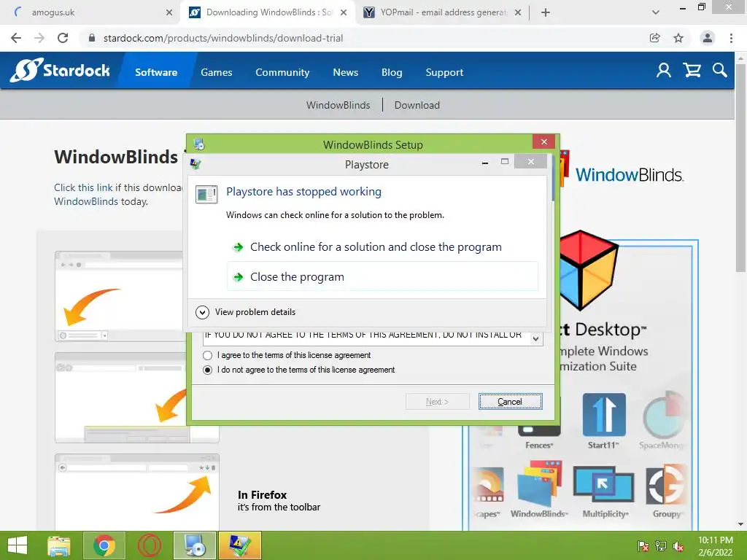Open Action Center flag tray icon

pos(643,546)
